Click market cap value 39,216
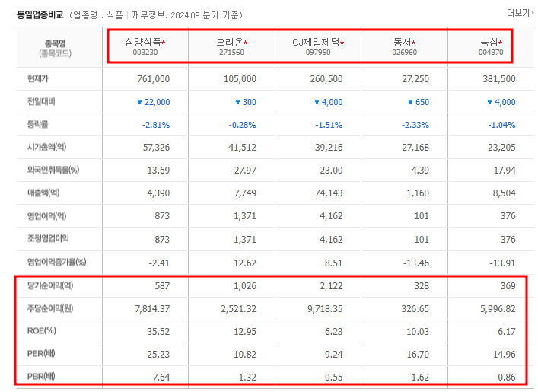 click(x=329, y=148)
